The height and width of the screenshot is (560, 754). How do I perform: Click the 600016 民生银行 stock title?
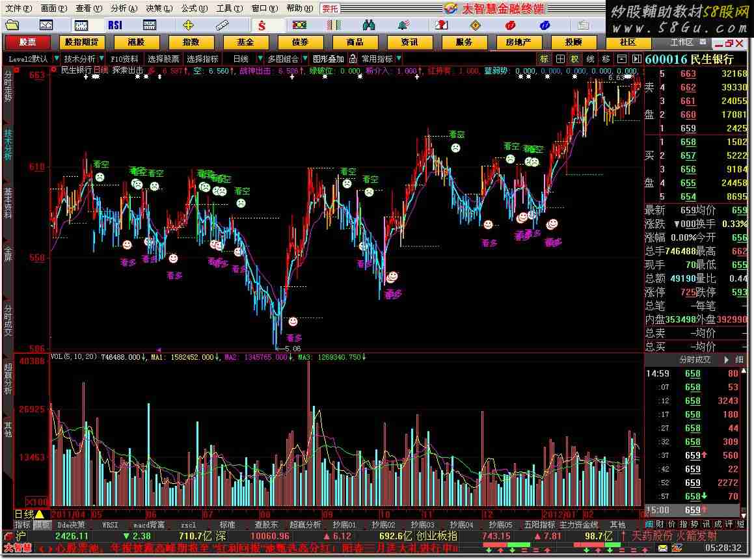[689, 59]
